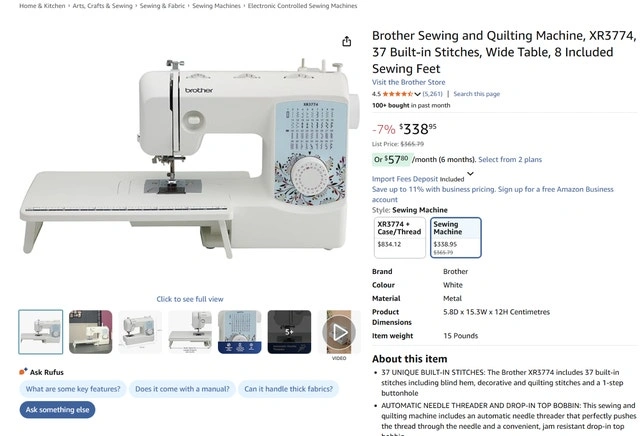Click the share icon above product image
Viewport: 640px width, 436px height.
point(346,41)
